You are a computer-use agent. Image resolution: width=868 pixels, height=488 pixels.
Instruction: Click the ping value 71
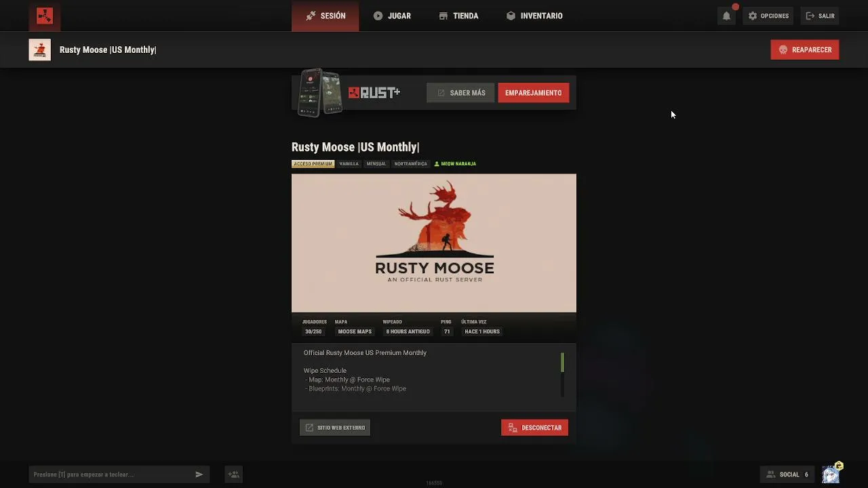[x=447, y=331]
